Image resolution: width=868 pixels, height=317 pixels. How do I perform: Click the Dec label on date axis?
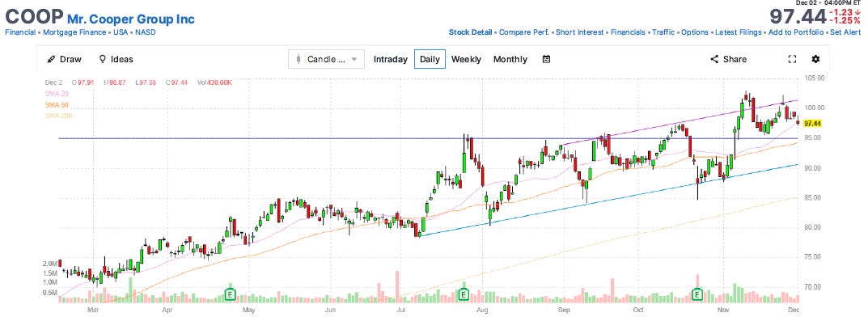(794, 311)
